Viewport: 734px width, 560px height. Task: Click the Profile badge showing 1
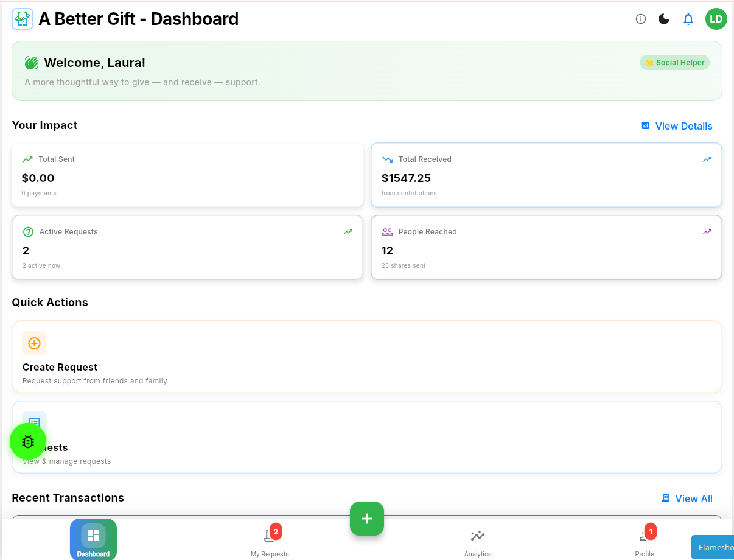[x=651, y=531]
